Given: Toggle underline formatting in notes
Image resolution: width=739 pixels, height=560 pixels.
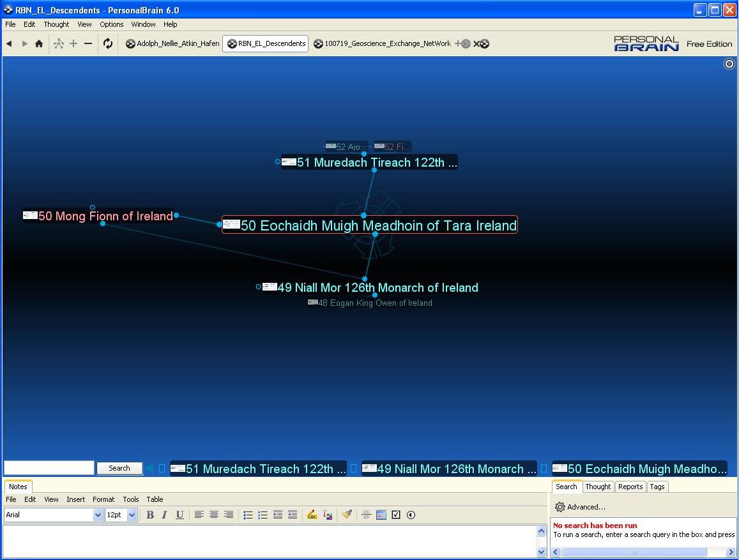Looking at the screenshot, I should (x=179, y=515).
